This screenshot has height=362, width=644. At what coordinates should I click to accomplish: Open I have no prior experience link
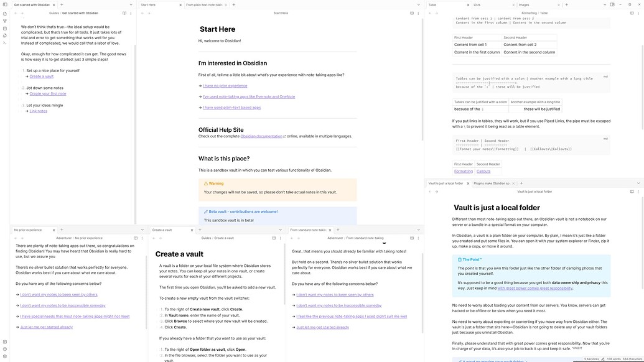point(225,86)
